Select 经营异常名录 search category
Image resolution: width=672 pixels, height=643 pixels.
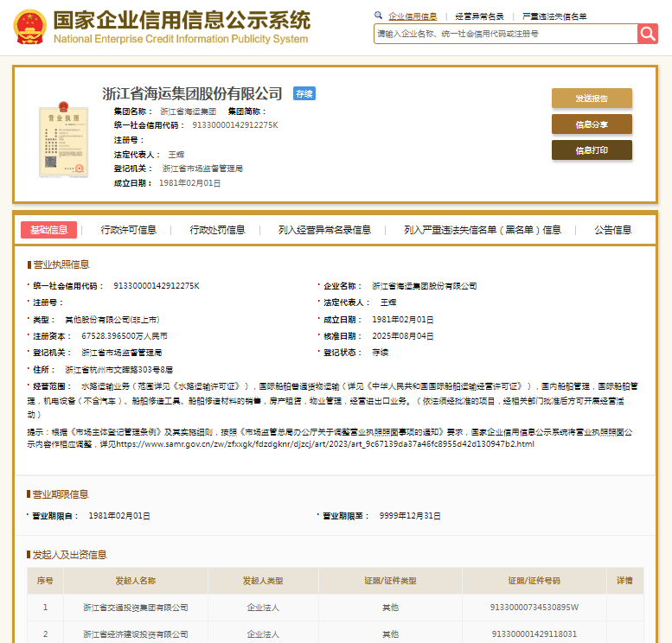pyautogui.click(x=479, y=16)
